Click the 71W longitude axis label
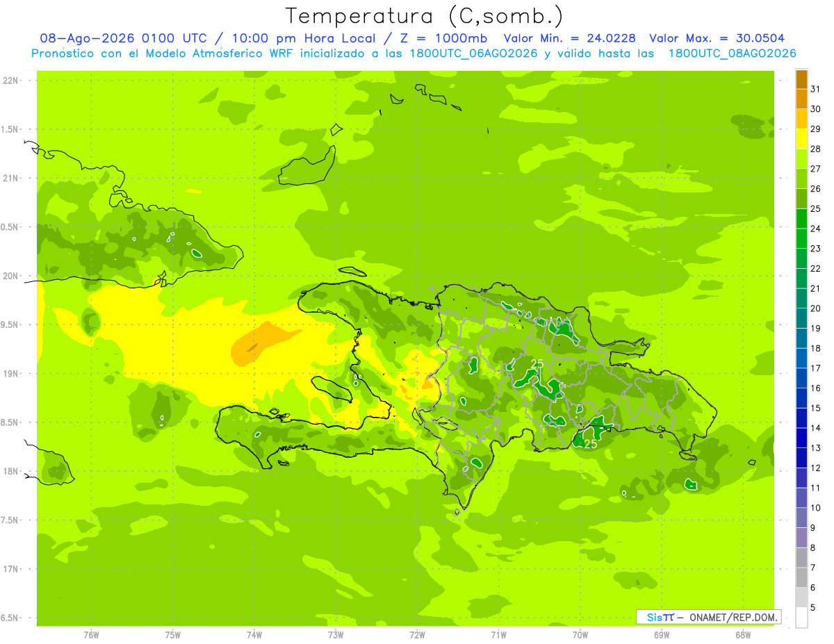The height and width of the screenshot is (644, 834). pos(498,634)
